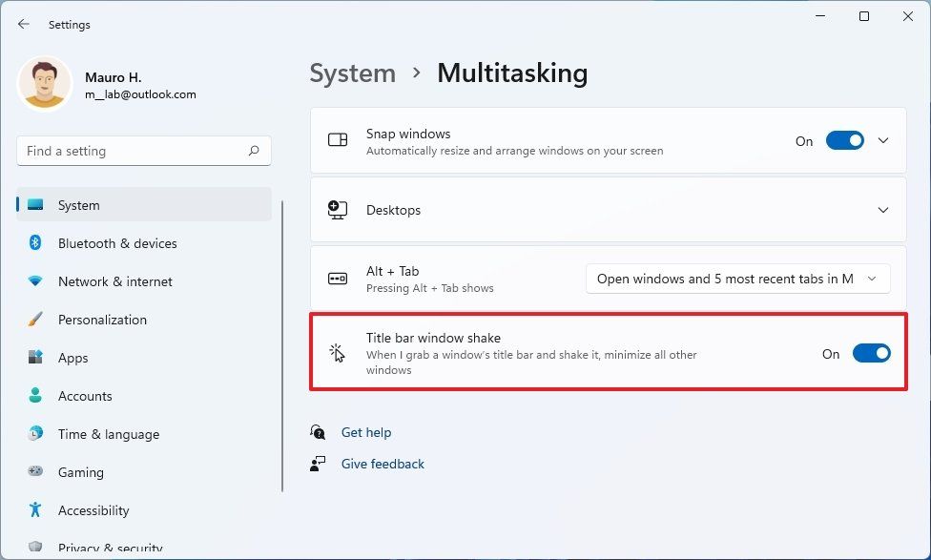This screenshot has height=560, width=931.
Task: Click the Network & internet globe icon
Action: click(35, 281)
